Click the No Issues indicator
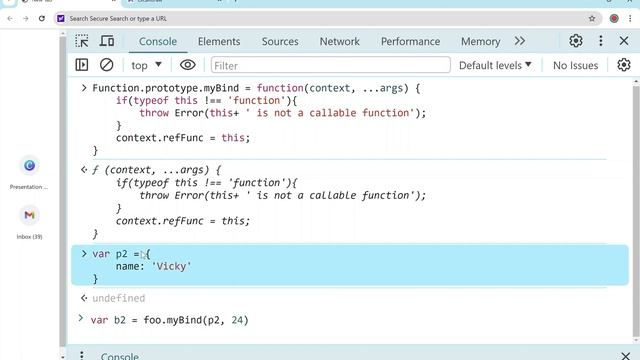The image size is (640, 360). click(x=575, y=65)
